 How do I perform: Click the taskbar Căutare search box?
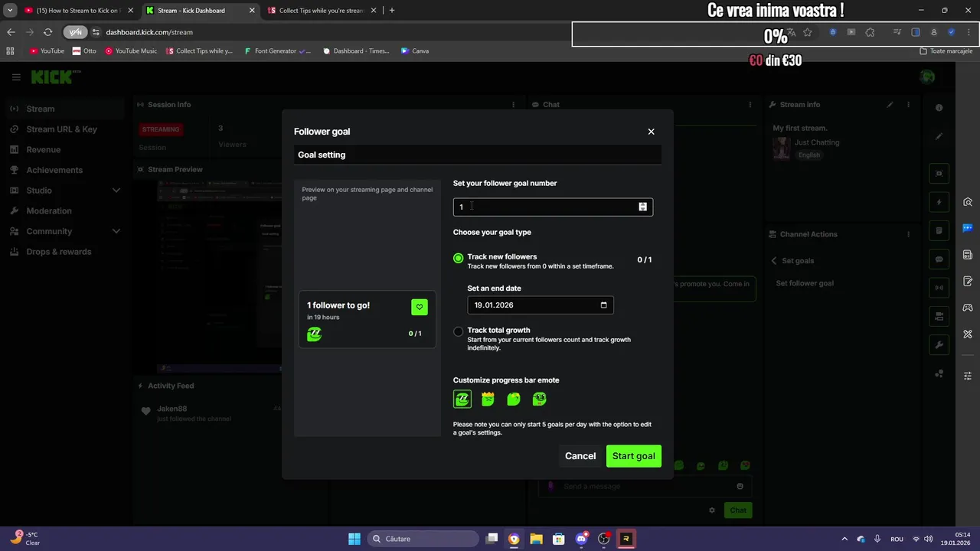point(422,539)
